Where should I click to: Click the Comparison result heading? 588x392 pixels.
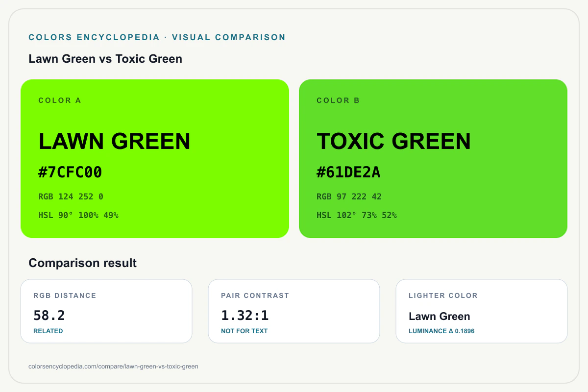[83, 263]
